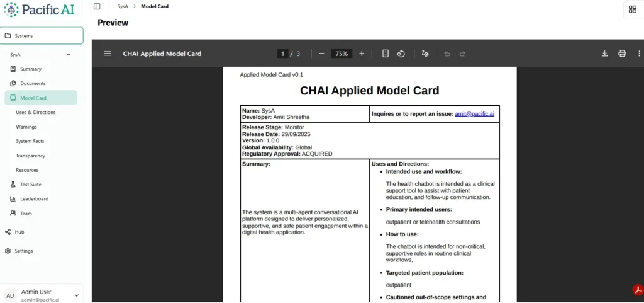The width and height of the screenshot is (644, 303).
Task: Click the zoom out minus button
Action: [321, 54]
